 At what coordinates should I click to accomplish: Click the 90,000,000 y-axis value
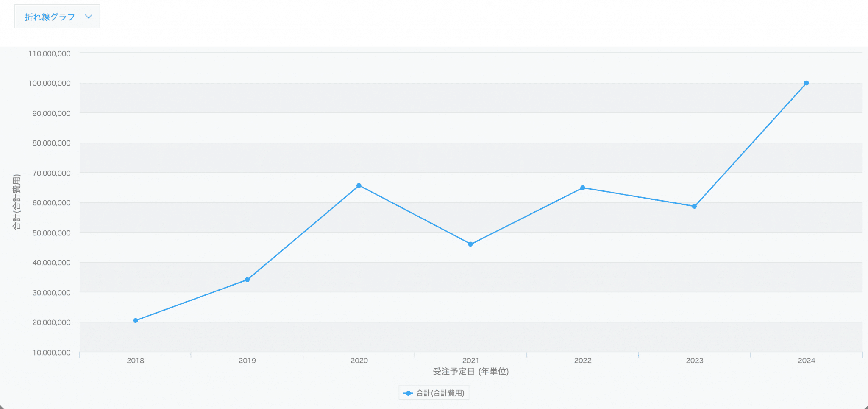pyautogui.click(x=51, y=113)
